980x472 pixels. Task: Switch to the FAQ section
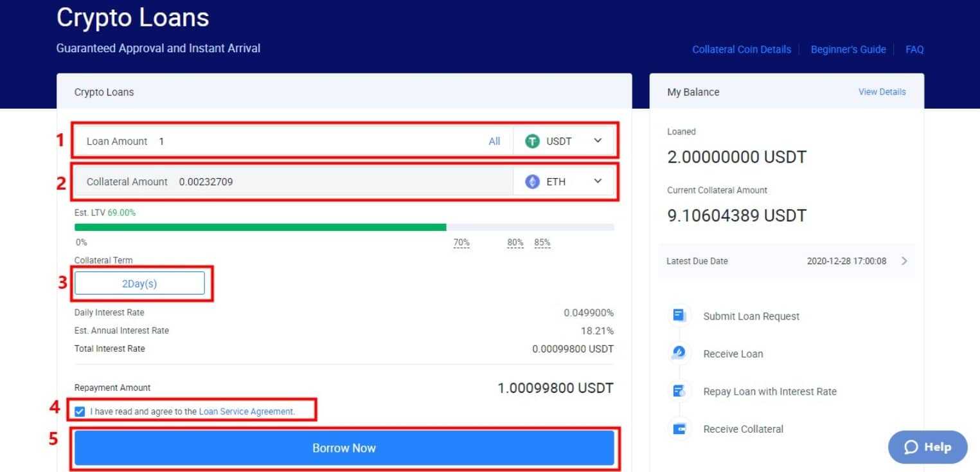(x=914, y=50)
